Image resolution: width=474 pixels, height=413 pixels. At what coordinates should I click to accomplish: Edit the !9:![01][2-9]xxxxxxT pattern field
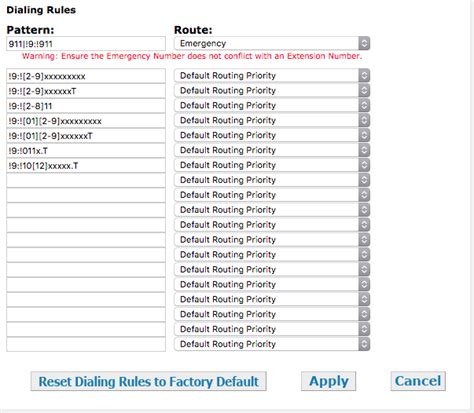pos(86,136)
